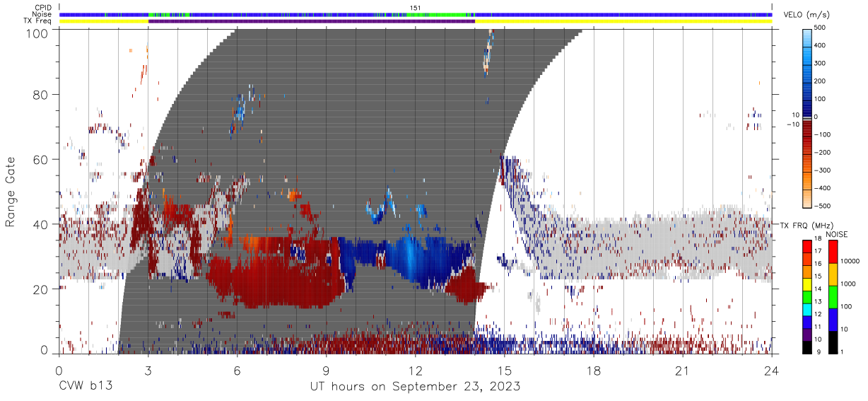Screen dimensions: 868x401
Task: Click the Noise strip above the plot
Action: [416, 14]
